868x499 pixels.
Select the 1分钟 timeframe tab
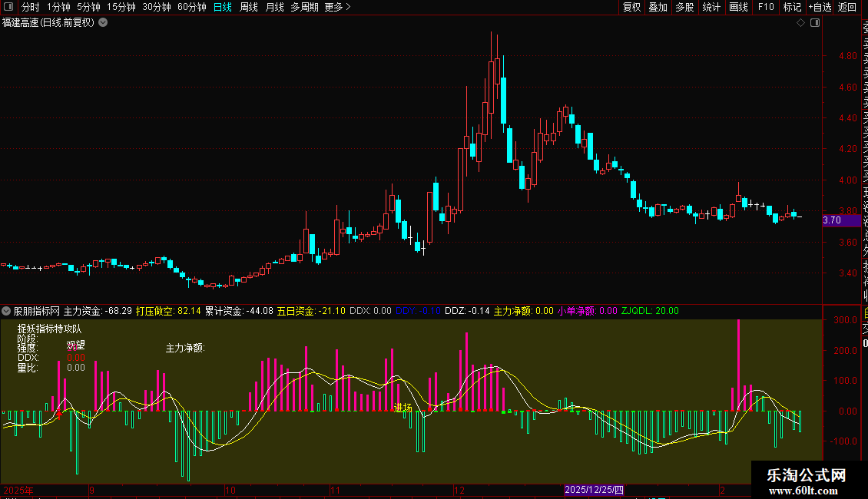pyautogui.click(x=58, y=7)
